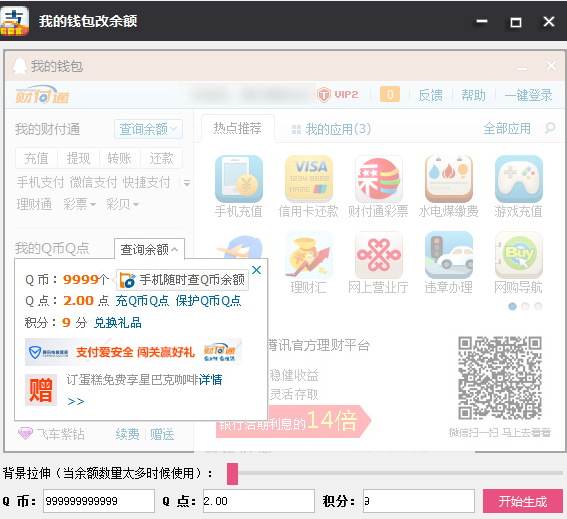Click the 飞车紫钻 diamond icon
567x519 pixels.
(25, 433)
